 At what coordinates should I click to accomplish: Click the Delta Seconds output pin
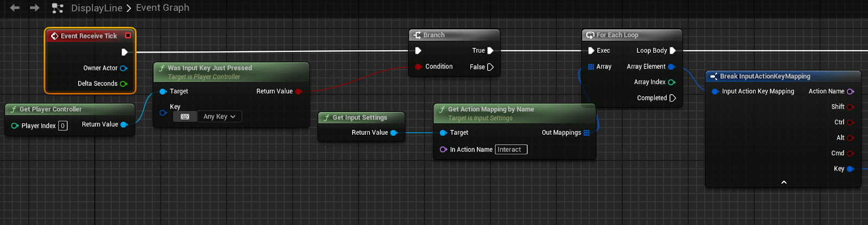123,84
